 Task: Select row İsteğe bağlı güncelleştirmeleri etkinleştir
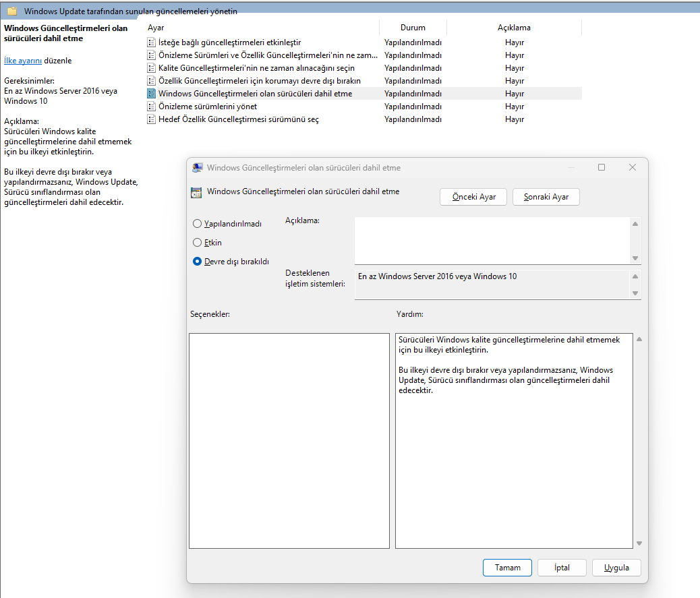point(364,42)
